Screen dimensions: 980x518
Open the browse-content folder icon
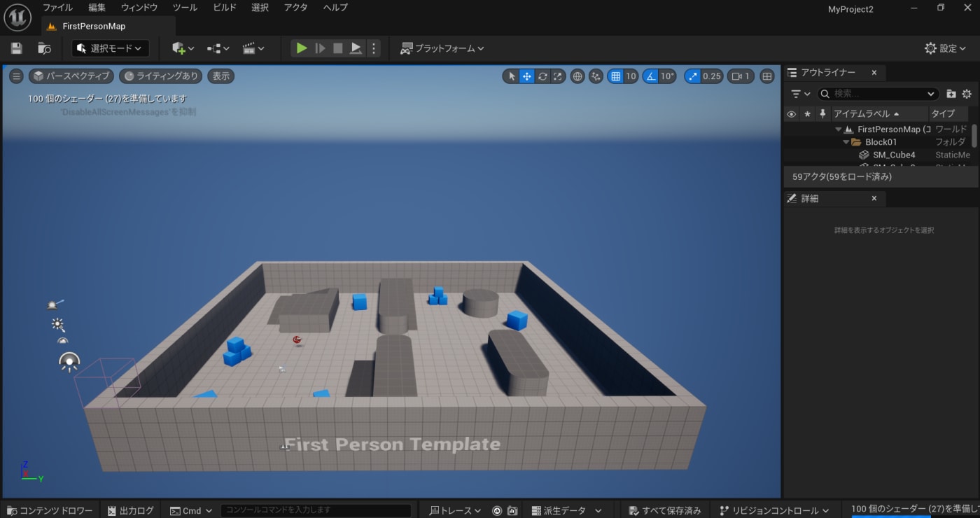(x=44, y=48)
